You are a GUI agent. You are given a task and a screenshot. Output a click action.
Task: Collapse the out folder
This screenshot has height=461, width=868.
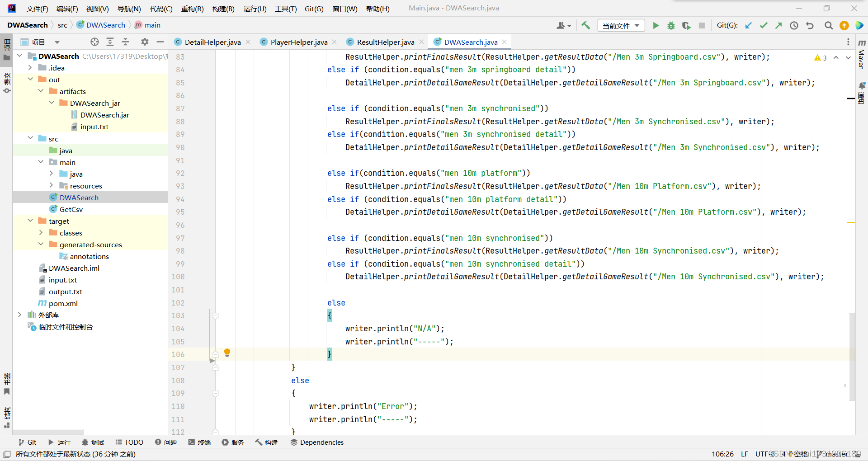pos(30,79)
